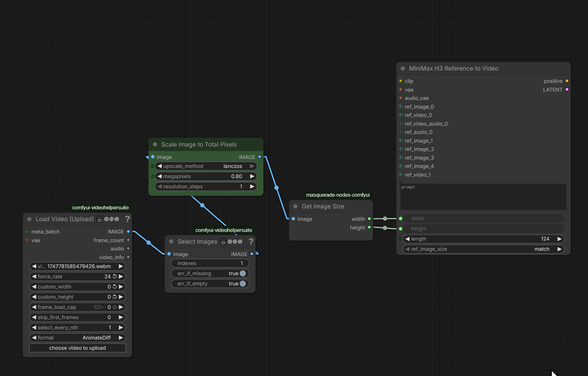Select the Select Images image input socket
Viewport: 588px width, 376px height.
coord(169,254)
